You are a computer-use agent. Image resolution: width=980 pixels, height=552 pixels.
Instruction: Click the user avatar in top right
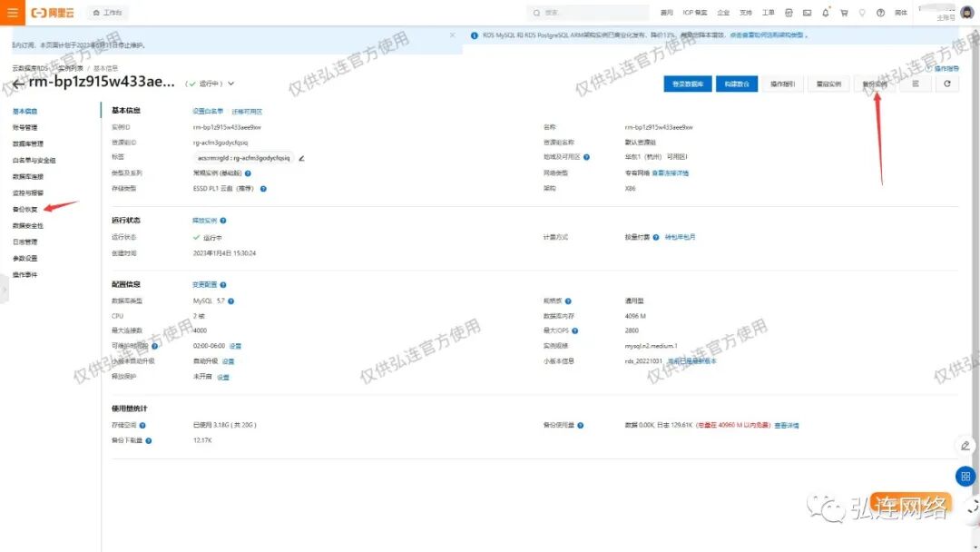point(967,13)
